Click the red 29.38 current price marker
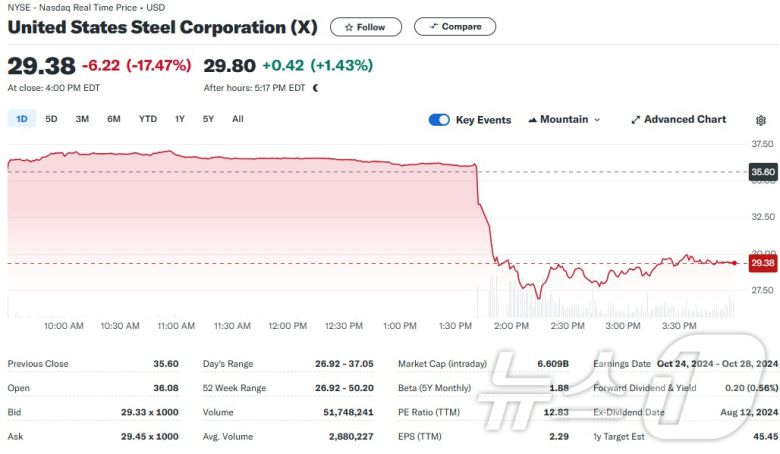The height and width of the screenshot is (454, 780). pyautogui.click(x=762, y=263)
